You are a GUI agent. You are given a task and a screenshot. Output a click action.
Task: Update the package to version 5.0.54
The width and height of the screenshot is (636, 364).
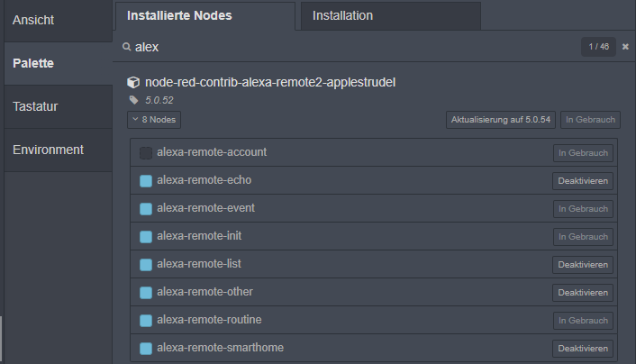tap(500, 120)
